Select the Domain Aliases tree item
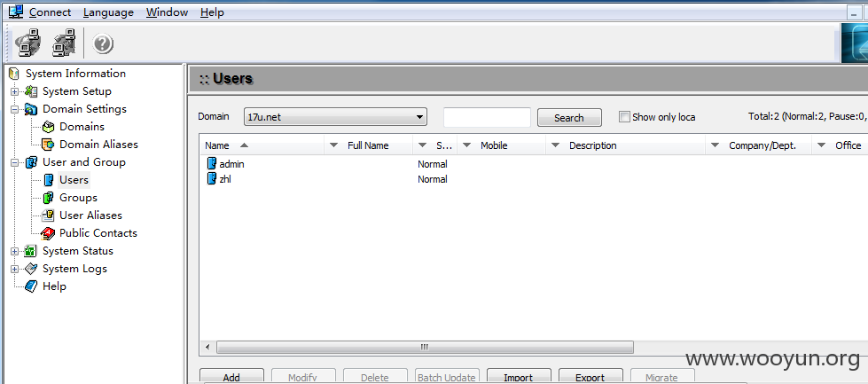This screenshot has width=868, height=384. click(98, 145)
